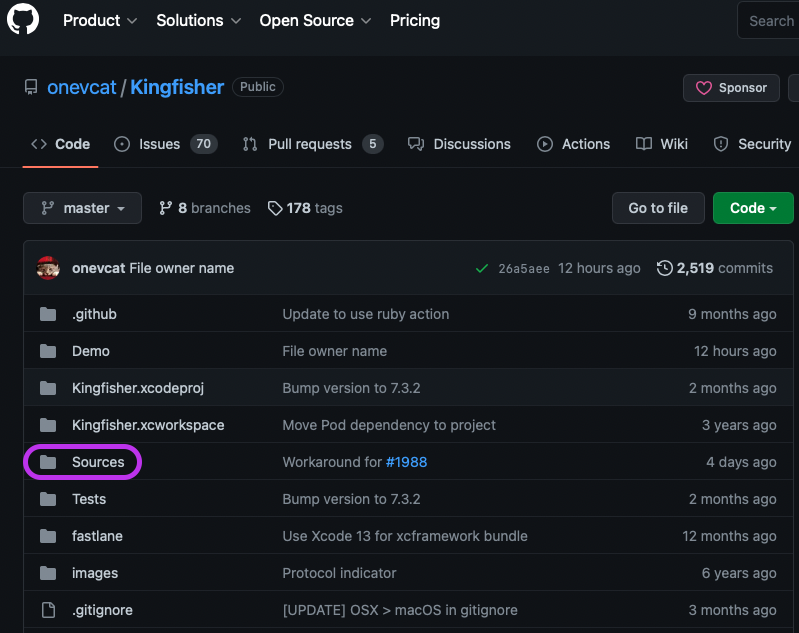Image resolution: width=799 pixels, height=633 pixels.
Task: Click the commit history clock icon
Action: pyautogui.click(x=664, y=268)
